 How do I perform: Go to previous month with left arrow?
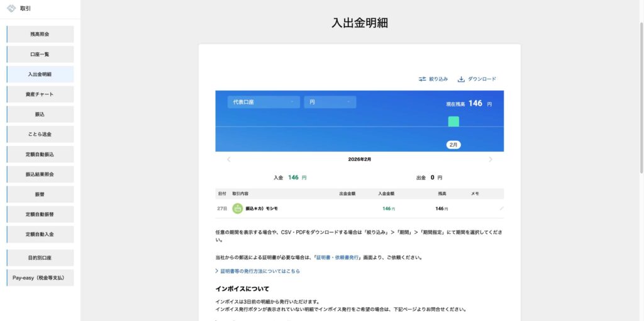(x=228, y=159)
